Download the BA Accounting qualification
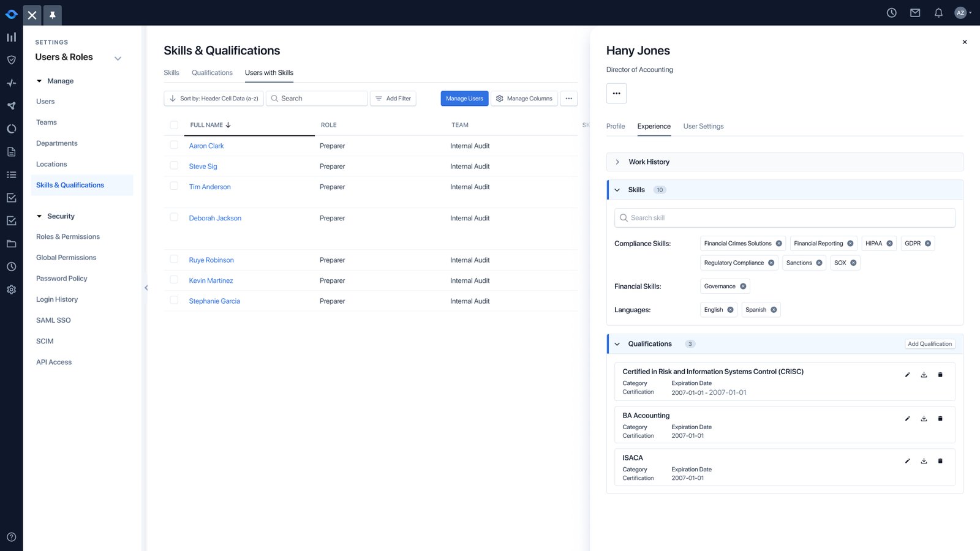 click(x=924, y=419)
